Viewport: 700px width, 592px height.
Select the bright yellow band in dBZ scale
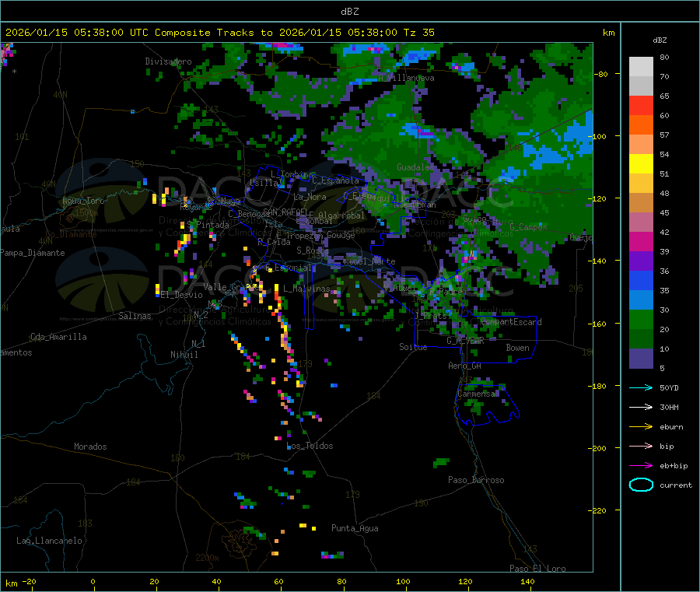tap(641, 164)
